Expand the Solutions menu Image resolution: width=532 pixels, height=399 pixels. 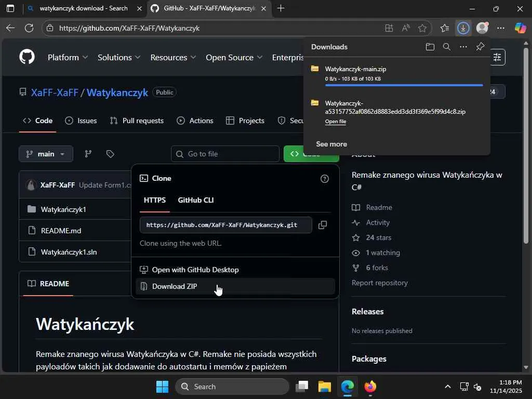click(x=119, y=57)
